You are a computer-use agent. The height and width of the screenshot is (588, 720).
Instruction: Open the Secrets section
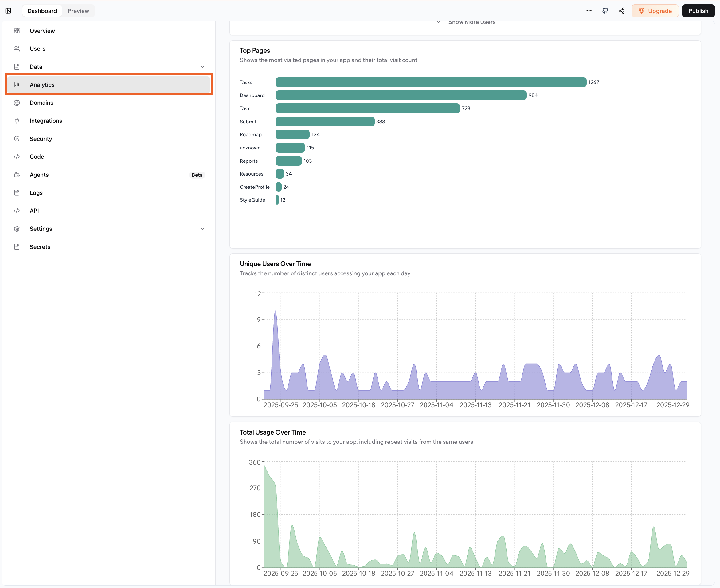tap(40, 246)
